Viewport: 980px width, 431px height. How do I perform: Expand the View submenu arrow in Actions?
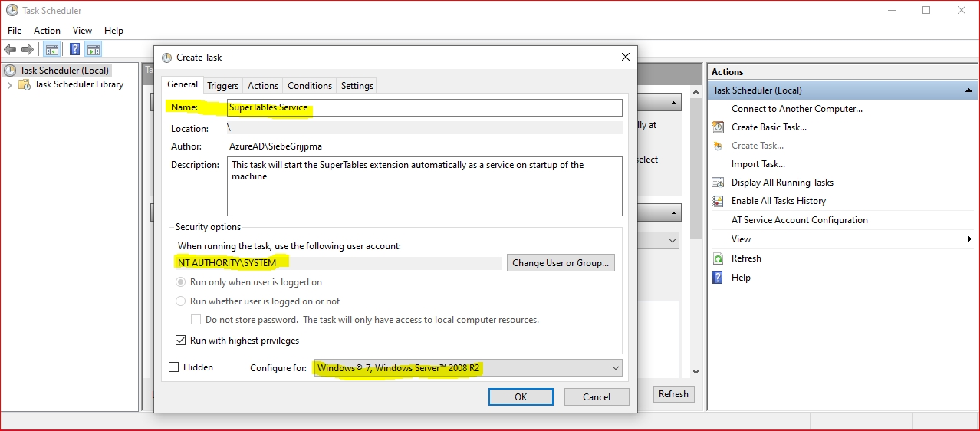(x=969, y=239)
